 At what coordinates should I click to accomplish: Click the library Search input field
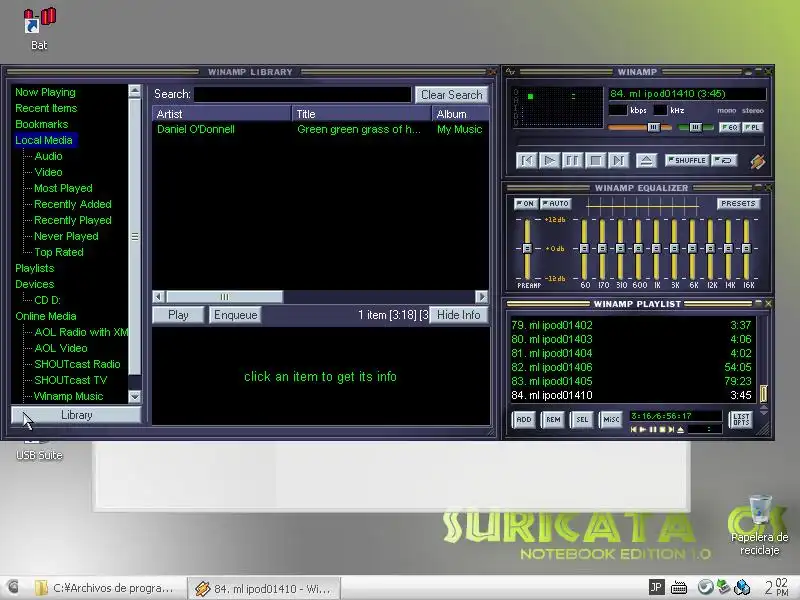(303, 94)
